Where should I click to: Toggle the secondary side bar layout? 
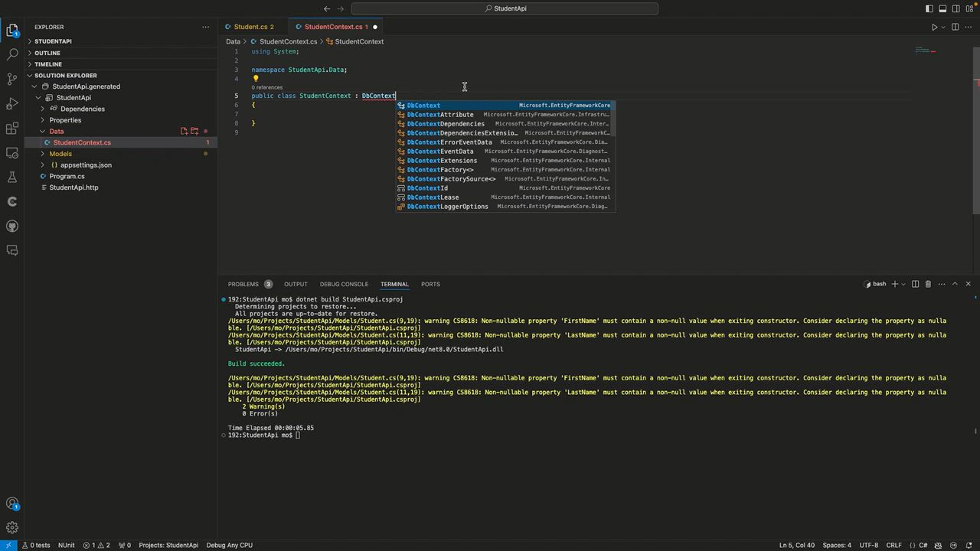(x=956, y=8)
